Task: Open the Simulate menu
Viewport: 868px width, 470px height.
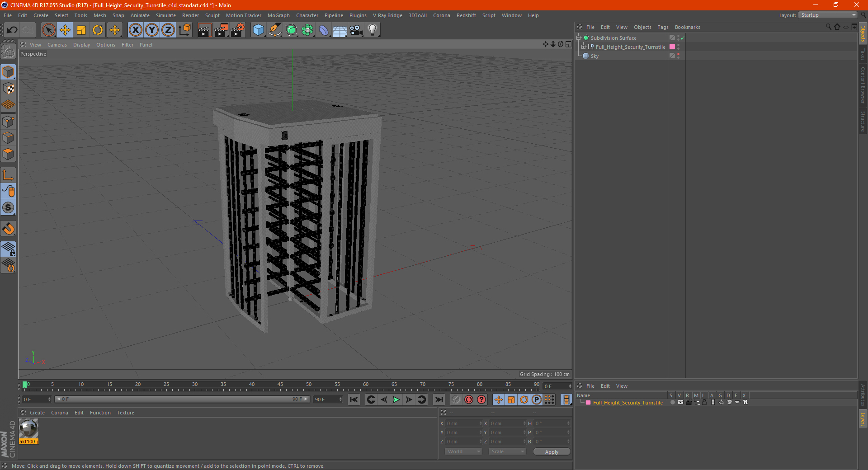Action: 166,15
